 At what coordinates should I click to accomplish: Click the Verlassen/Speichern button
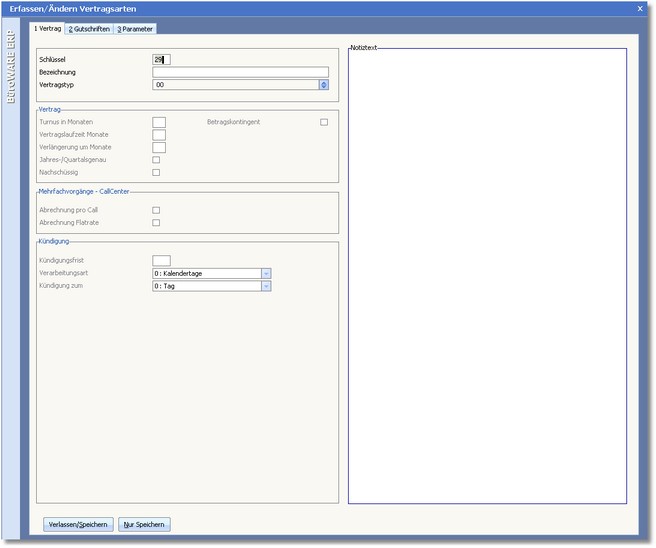(x=77, y=524)
